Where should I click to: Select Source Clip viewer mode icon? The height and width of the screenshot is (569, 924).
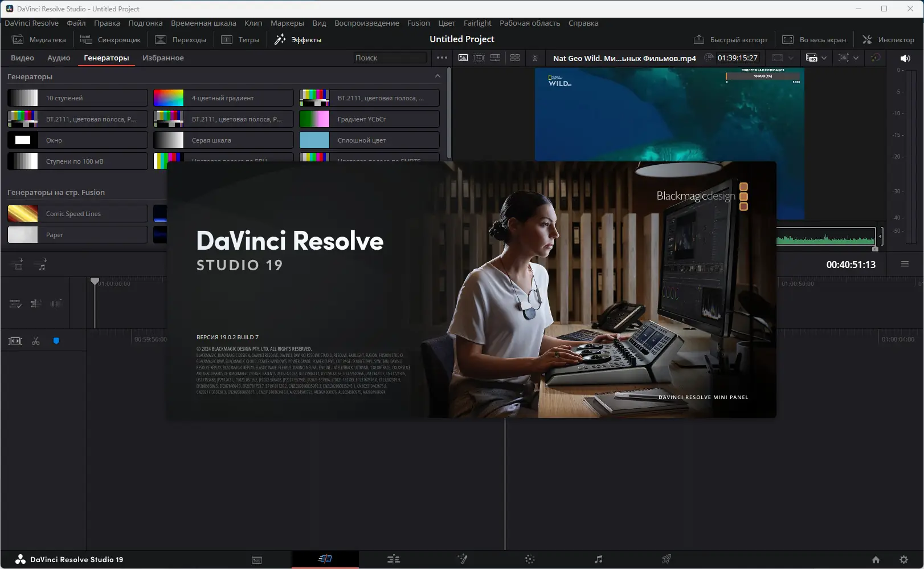point(463,58)
